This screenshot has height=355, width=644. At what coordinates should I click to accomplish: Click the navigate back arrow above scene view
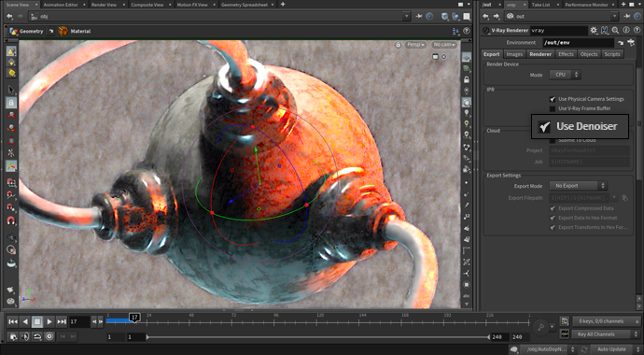(x=9, y=17)
